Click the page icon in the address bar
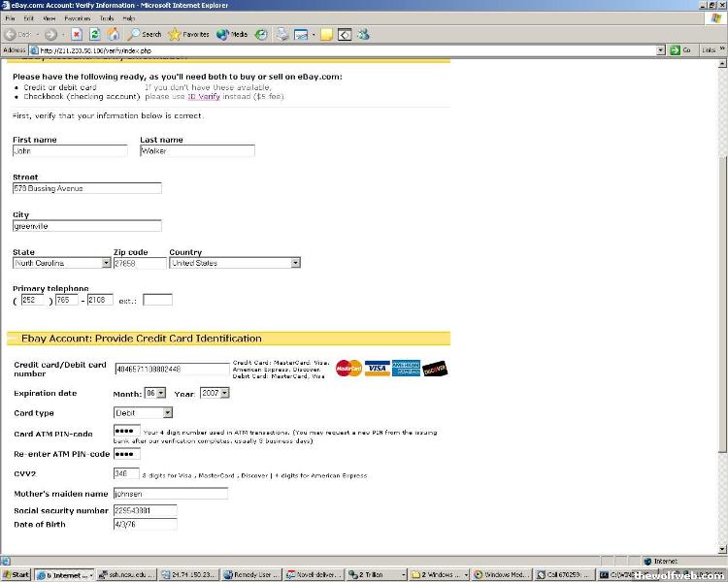 pos(34,50)
